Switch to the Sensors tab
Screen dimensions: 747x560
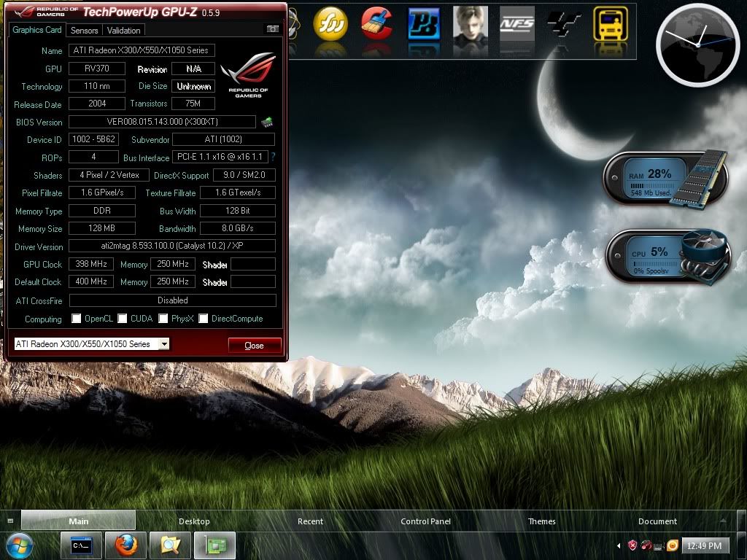[x=85, y=31]
